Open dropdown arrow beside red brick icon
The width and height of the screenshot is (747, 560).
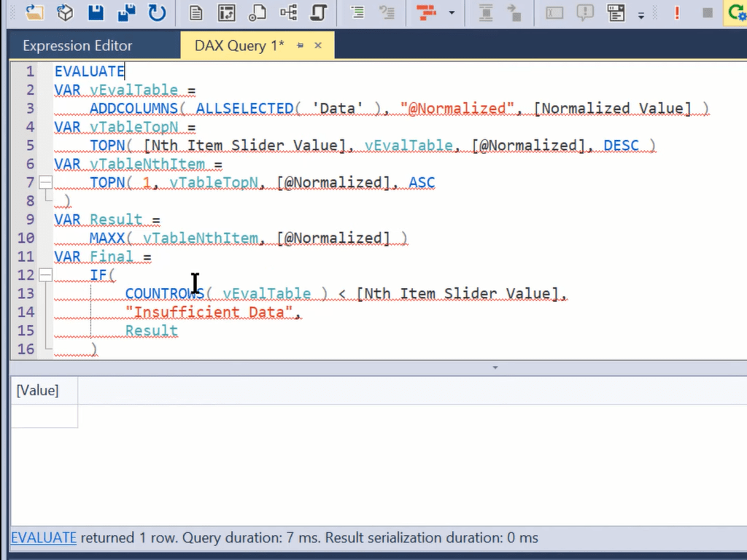[451, 13]
